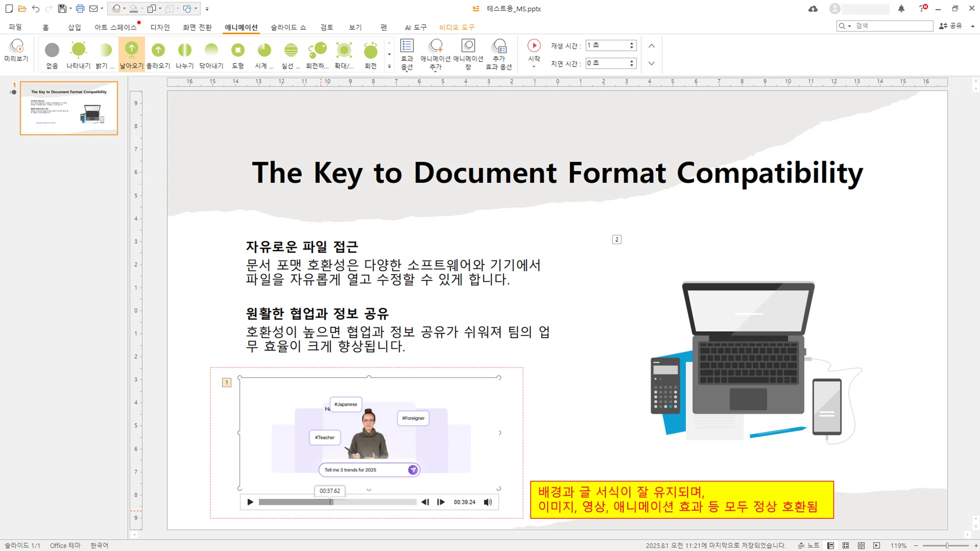Click the 미리보기 preview animation icon
The height and width of the screenshot is (551, 980).
coord(16,51)
